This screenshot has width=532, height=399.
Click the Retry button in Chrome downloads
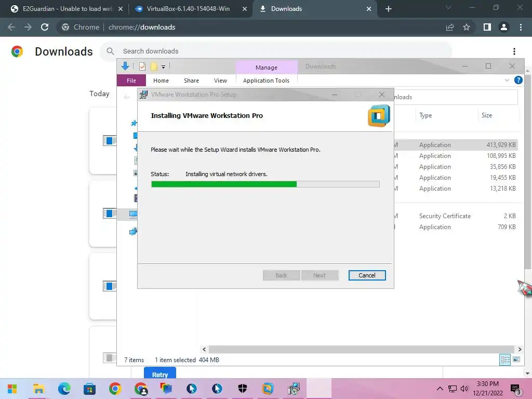click(x=160, y=373)
